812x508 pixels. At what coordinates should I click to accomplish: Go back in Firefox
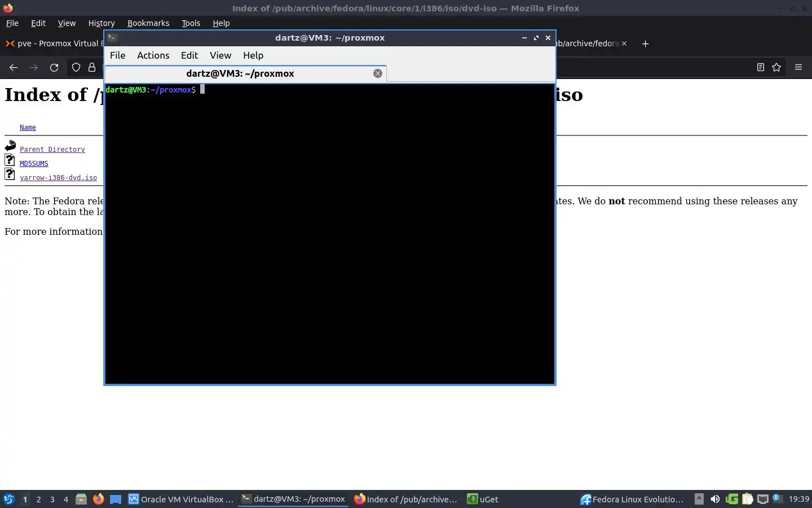14,67
